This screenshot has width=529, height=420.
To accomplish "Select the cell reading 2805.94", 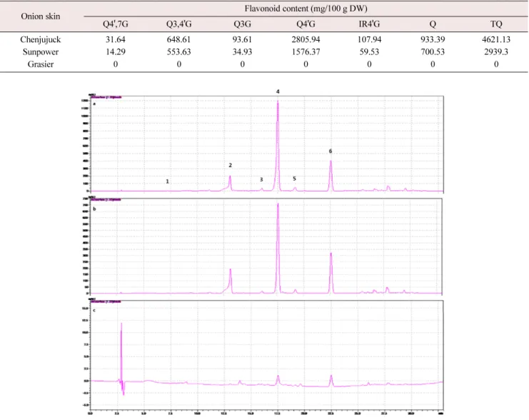I will tap(306, 39).
